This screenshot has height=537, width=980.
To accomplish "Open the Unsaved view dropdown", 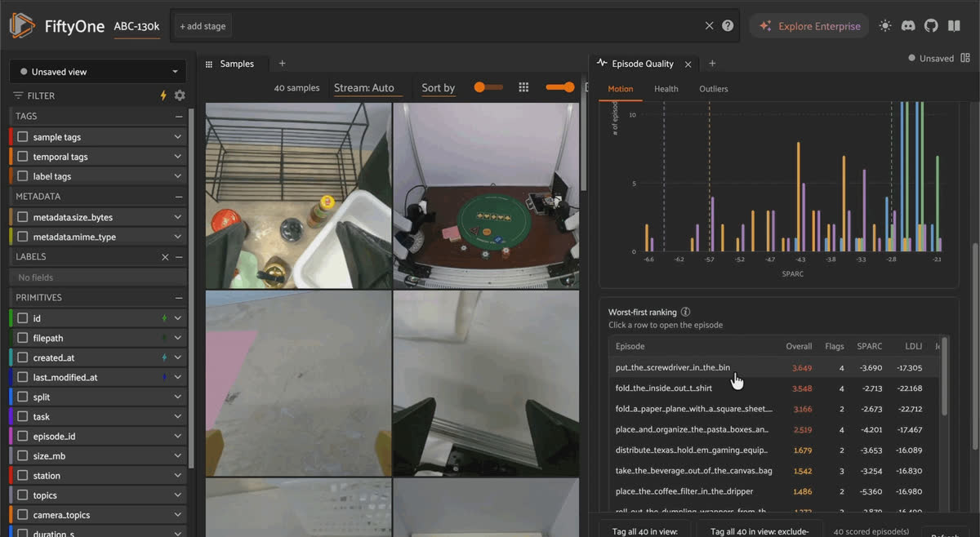I will [98, 72].
